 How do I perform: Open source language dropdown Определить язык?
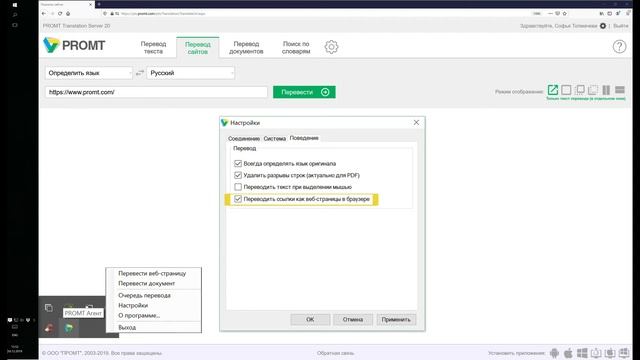[x=89, y=73]
